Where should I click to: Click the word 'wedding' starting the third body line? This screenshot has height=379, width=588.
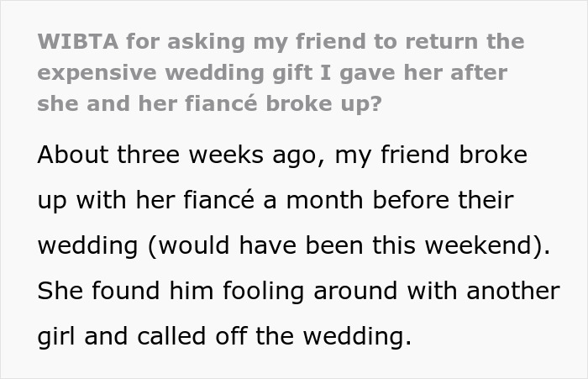tap(89, 246)
